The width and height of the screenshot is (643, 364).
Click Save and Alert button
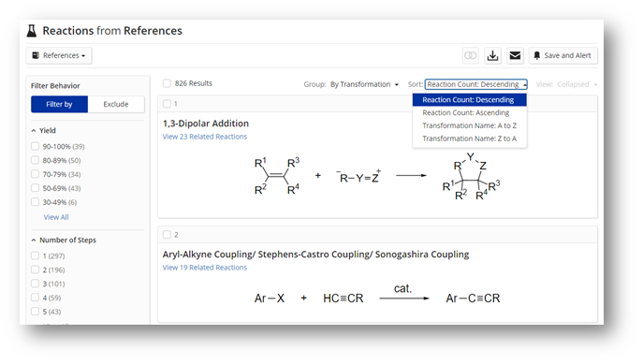(x=563, y=55)
